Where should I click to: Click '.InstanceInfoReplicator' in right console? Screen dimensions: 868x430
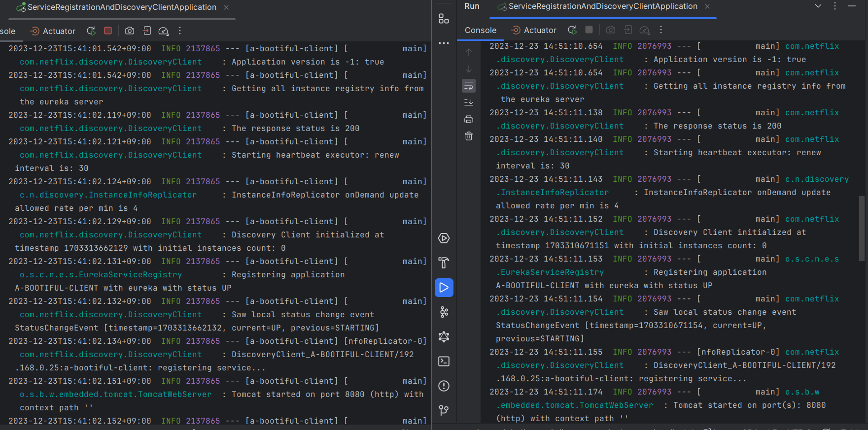click(x=552, y=193)
